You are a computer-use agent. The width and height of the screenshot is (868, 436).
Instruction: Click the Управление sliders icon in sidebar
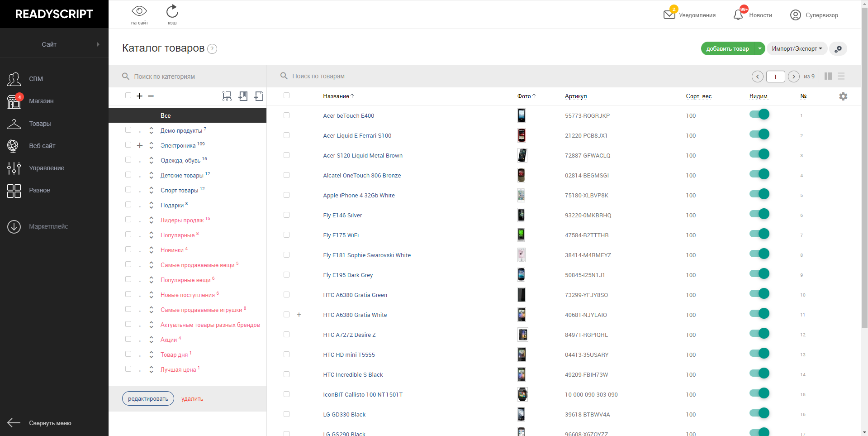point(14,168)
